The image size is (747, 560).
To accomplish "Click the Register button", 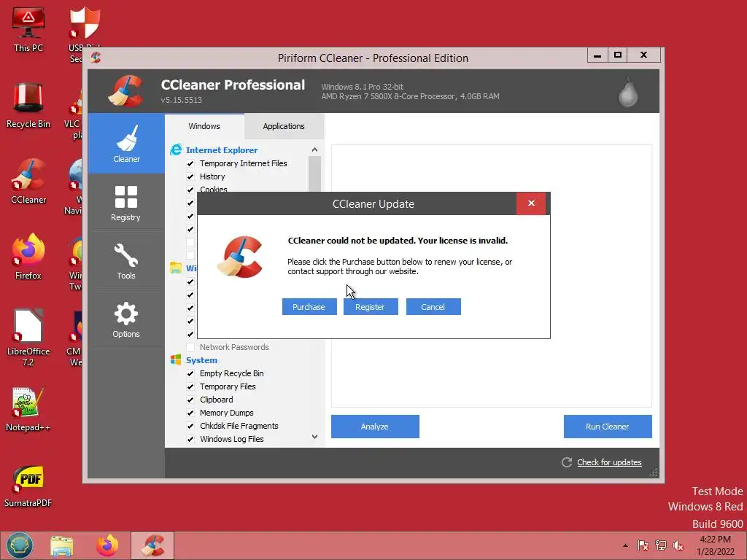I will click(x=371, y=307).
